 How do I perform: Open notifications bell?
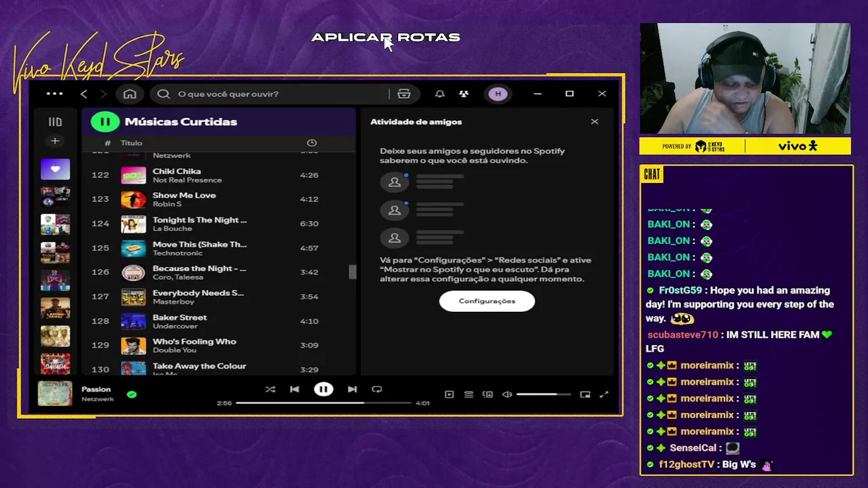point(439,94)
